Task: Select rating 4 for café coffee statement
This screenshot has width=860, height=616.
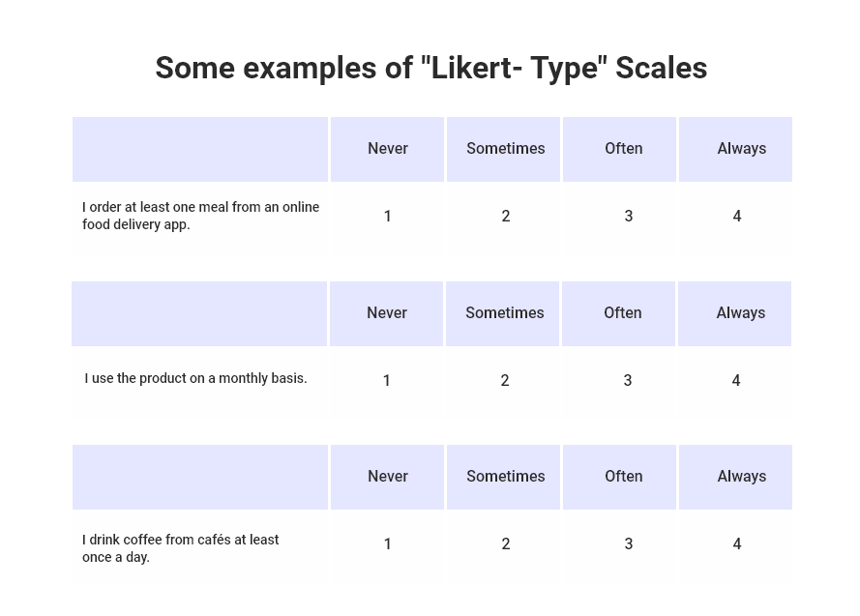Action: coord(737,544)
